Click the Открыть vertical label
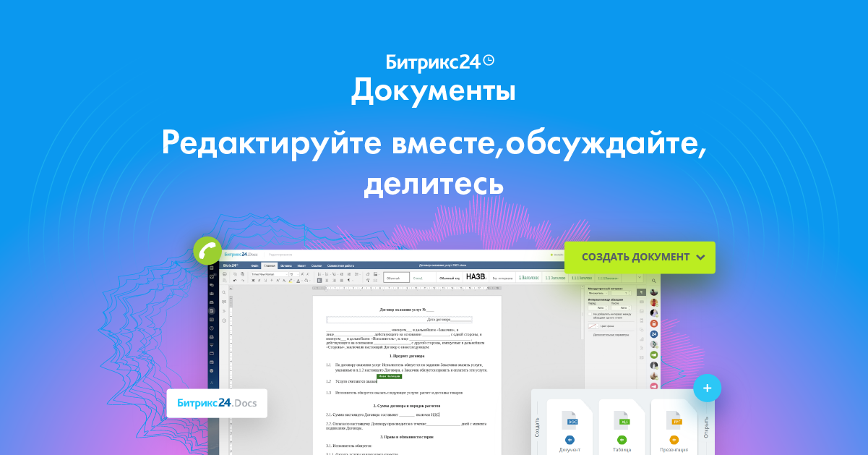The width and height of the screenshot is (868, 455). 706,428
